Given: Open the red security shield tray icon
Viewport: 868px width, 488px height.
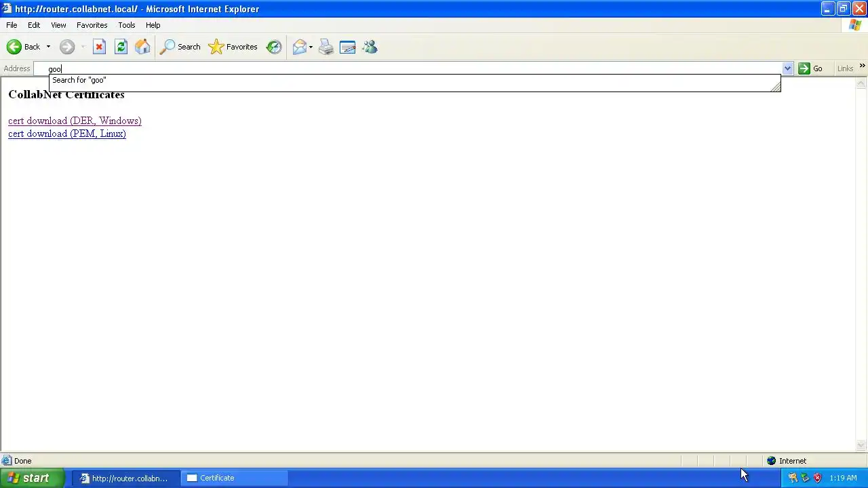Looking at the screenshot, I should click(817, 478).
